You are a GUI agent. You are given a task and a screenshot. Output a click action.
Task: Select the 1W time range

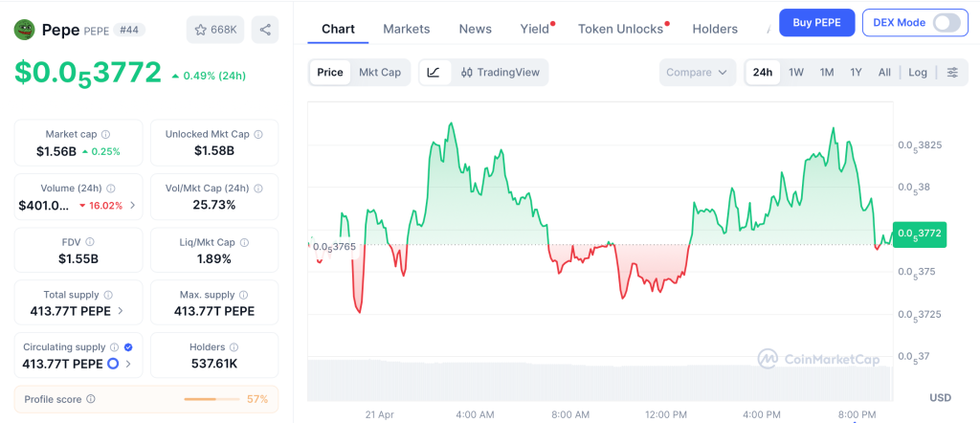[796, 72]
